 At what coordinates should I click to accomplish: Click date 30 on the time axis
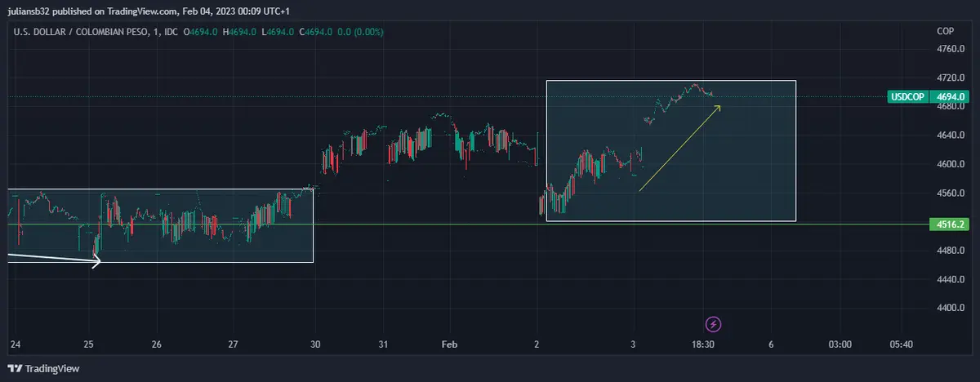[x=316, y=344]
